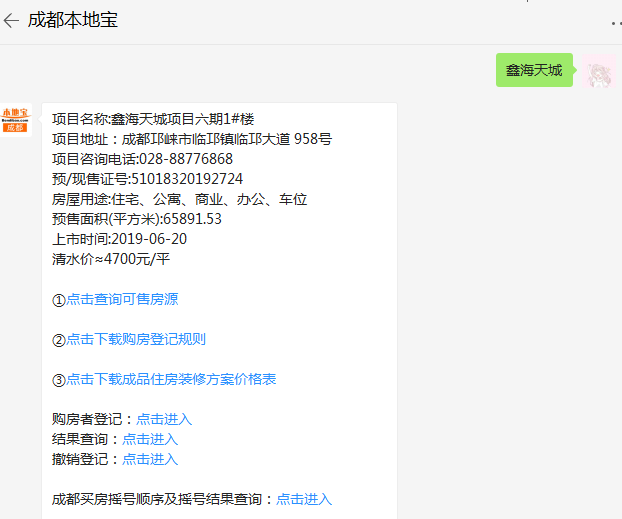
Task: Open 点击进入 link for 摇号结果查询
Action: 304,499
